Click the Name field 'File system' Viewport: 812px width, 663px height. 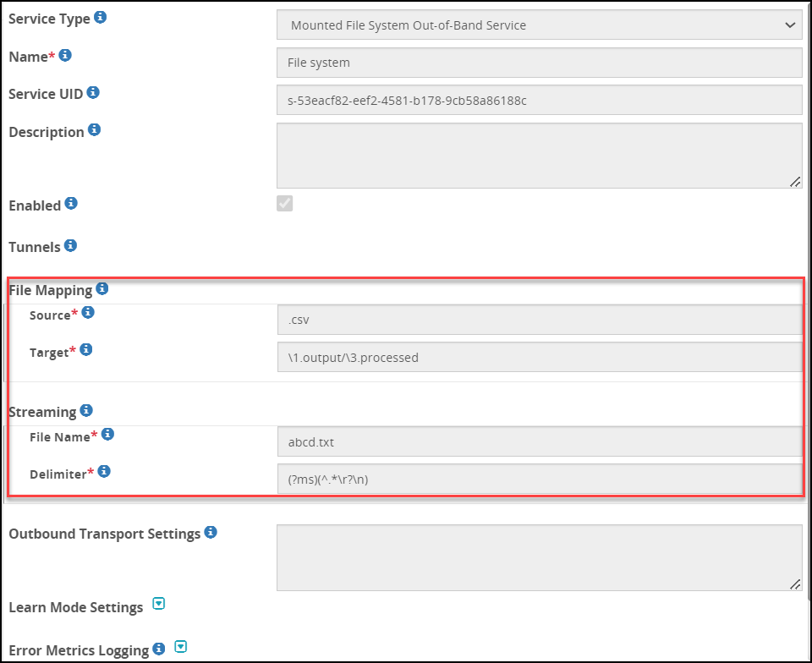pos(539,63)
